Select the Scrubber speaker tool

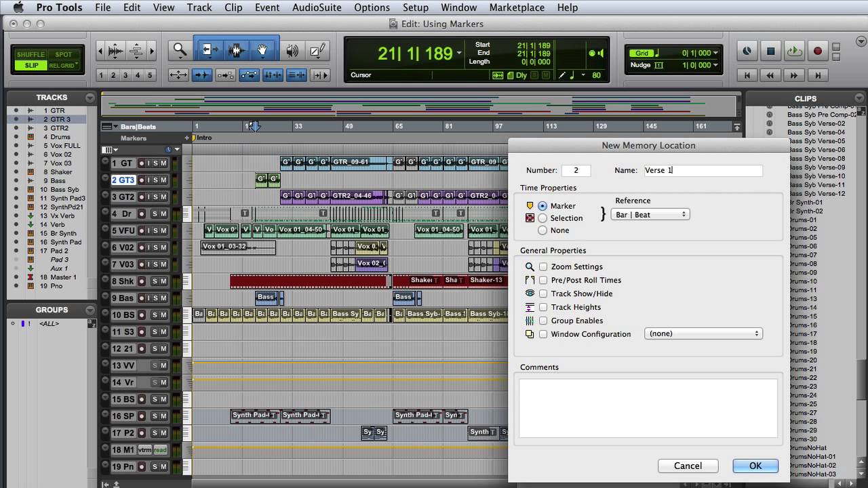[x=292, y=51]
